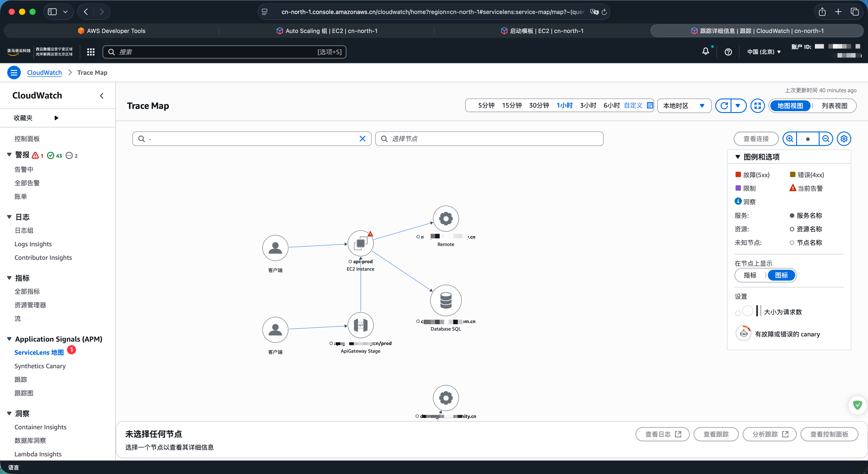Click the canary with faults icon

coord(744,333)
